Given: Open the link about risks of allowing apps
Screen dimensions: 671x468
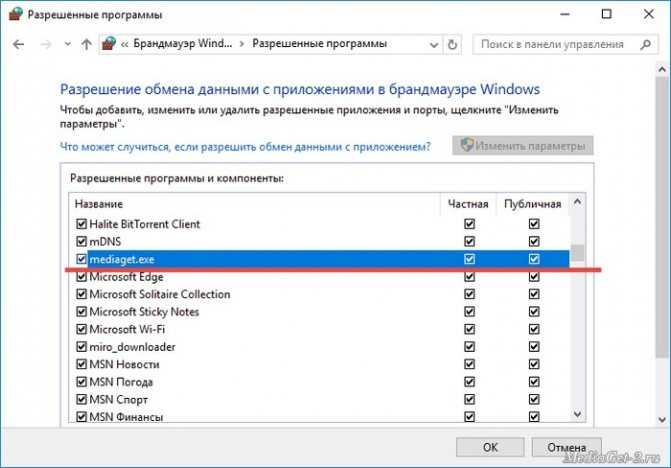Looking at the screenshot, I should tap(245, 147).
